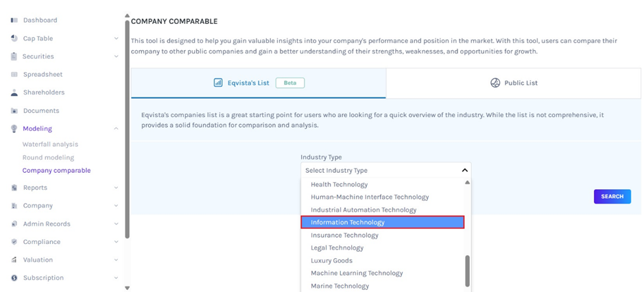This screenshot has width=644, height=292.
Task: Click the sidebar scrollbar up arrow
Action: [127, 16]
